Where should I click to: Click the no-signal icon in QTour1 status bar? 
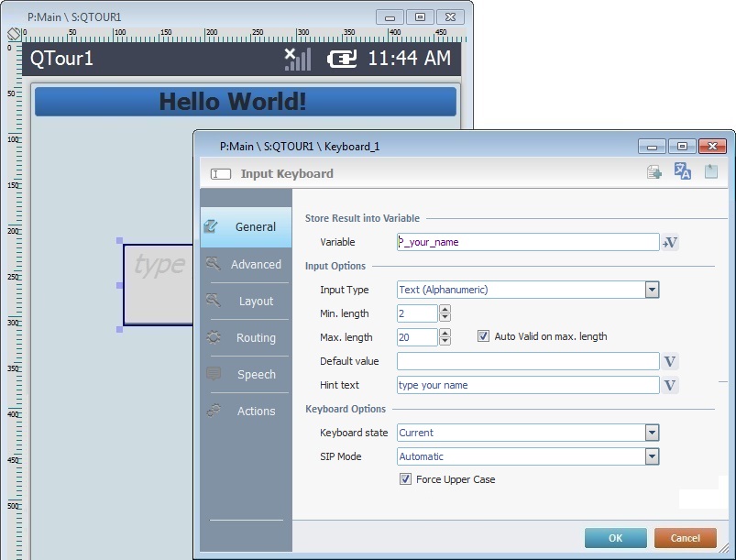coord(298,60)
